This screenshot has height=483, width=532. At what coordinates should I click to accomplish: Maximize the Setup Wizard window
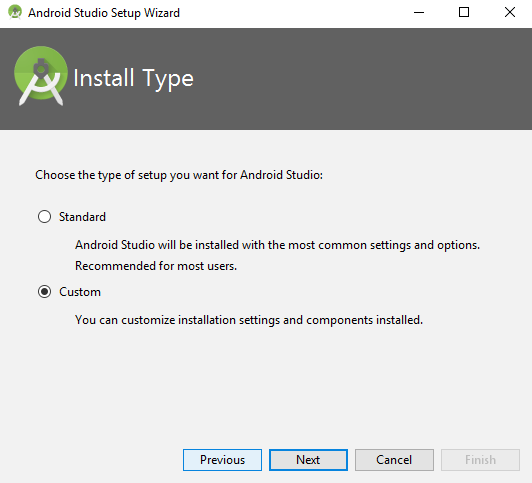tap(464, 13)
